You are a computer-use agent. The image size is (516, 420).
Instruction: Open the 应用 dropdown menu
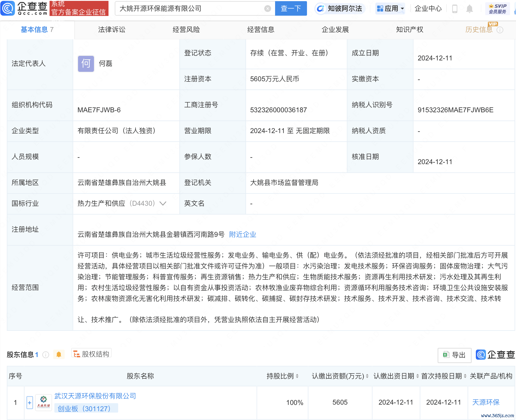point(390,9)
